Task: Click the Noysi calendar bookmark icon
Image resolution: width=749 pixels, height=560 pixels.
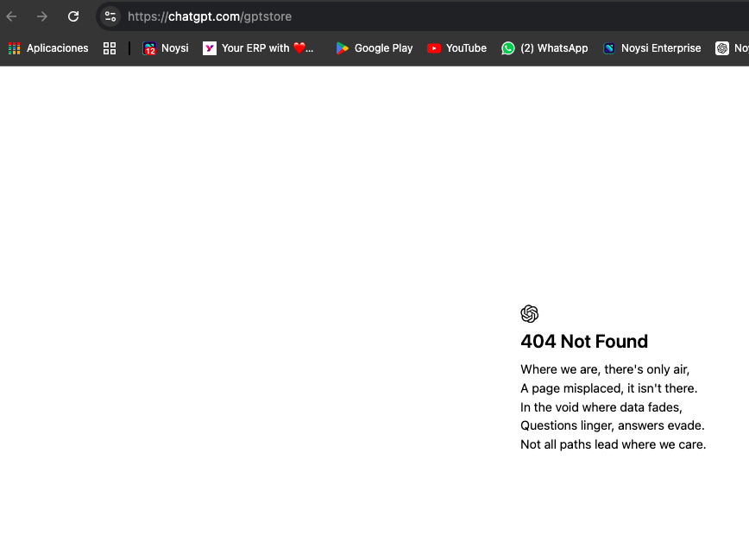Action: click(x=148, y=48)
